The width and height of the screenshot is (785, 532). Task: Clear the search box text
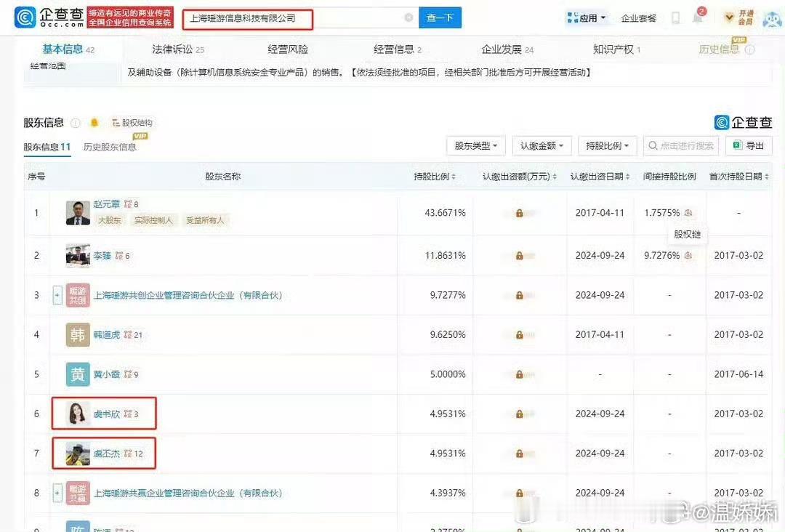click(408, 17)
